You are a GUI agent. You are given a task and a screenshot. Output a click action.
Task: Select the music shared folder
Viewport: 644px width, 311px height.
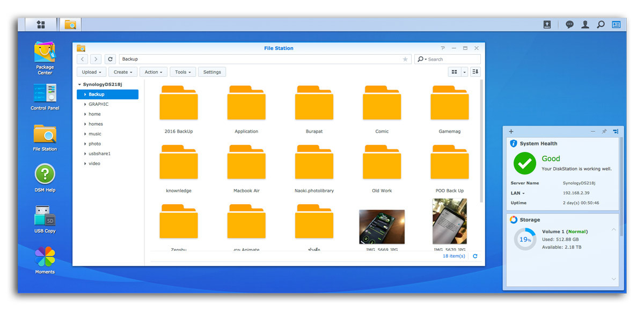[x=95, y=134]
